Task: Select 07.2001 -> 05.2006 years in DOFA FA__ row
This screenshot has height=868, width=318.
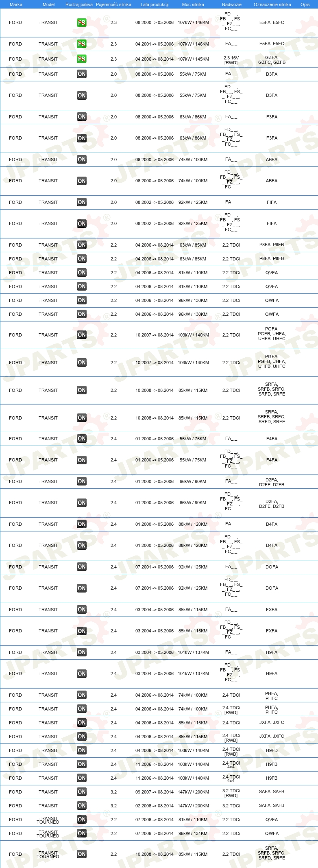Action: pos(155,567)
